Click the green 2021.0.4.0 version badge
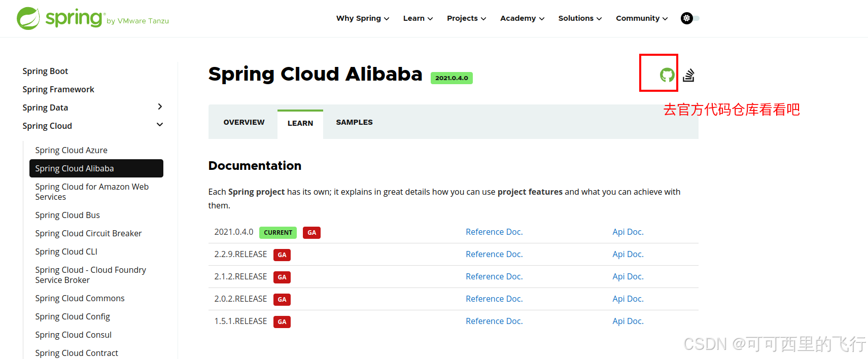This screenshot has width=868, height=359. [452, 78]
